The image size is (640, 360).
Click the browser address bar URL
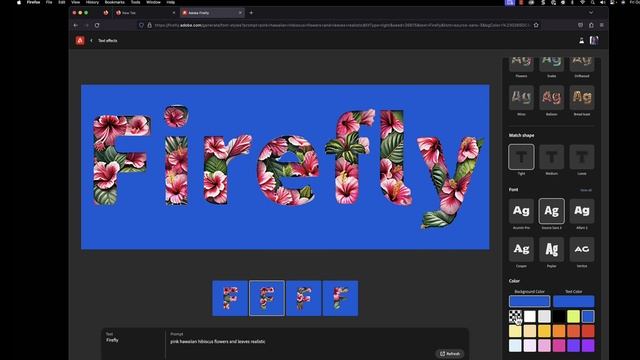click(342, 25)
